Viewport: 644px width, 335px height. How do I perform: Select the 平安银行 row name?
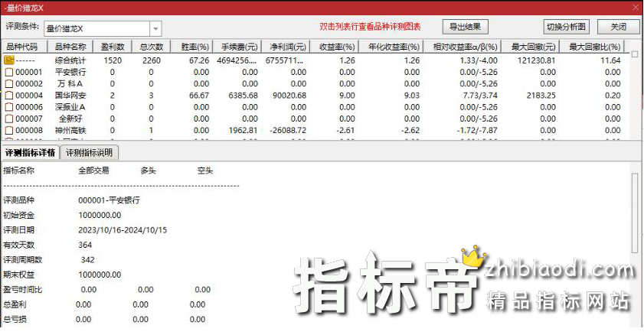click(70, 72)
